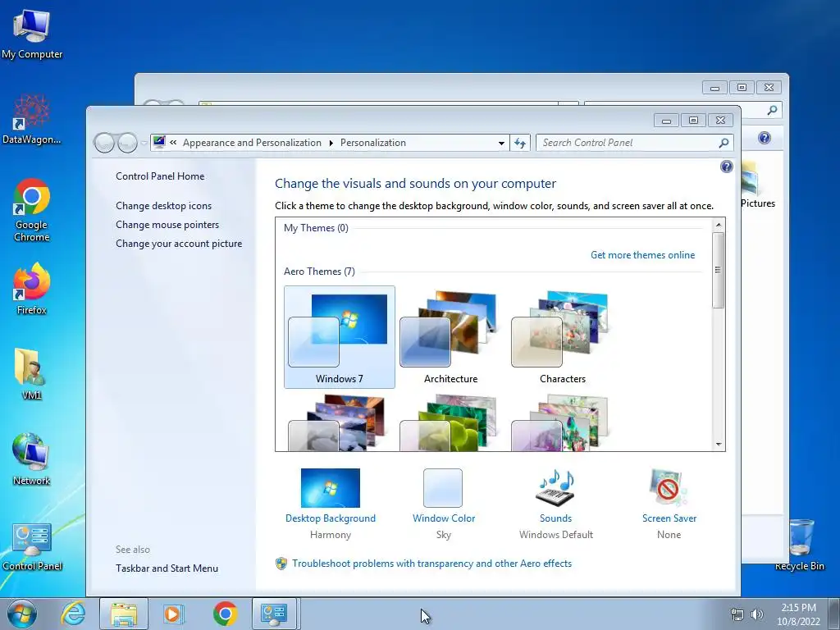Click the Aero Themes (7) heading

(319, 272)
